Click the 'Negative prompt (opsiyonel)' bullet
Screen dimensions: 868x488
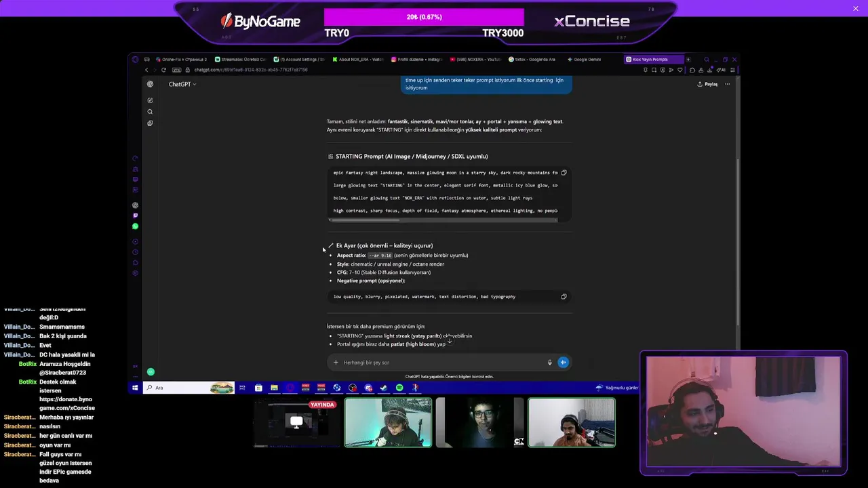371,281
